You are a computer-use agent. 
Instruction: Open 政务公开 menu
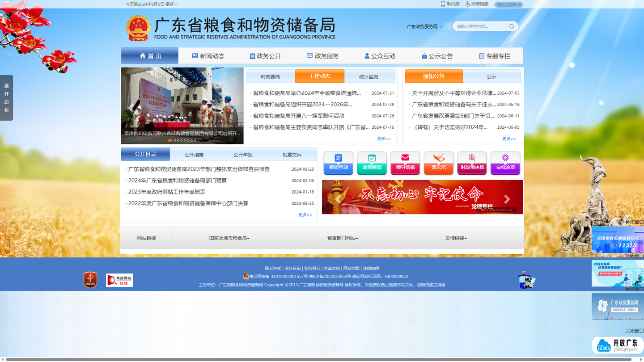click(265, 56)
